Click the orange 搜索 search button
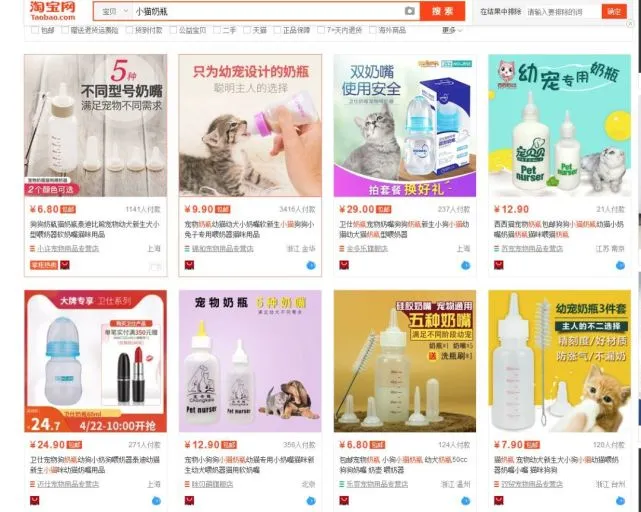This screenshot has height=512, width=641. tap(442, 11)
